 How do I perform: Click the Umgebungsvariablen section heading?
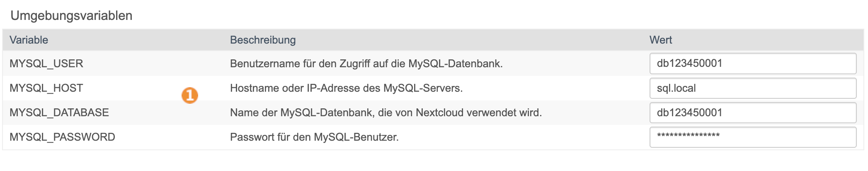click(71, 15)
